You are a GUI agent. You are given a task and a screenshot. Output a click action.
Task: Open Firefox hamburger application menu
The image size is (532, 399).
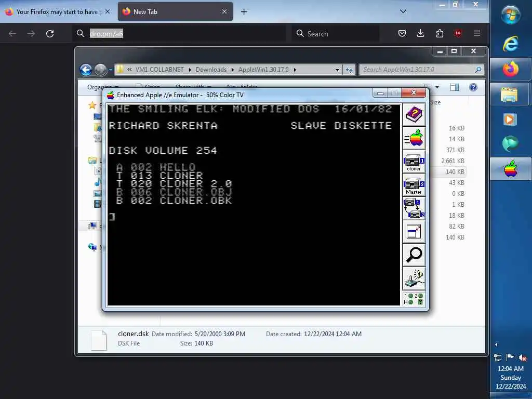(477, 33)
